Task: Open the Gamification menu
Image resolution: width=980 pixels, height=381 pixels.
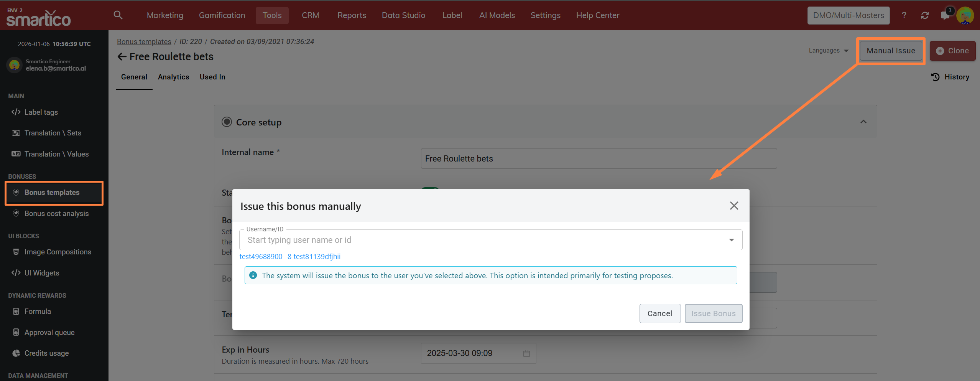Action: click(222, 15)
